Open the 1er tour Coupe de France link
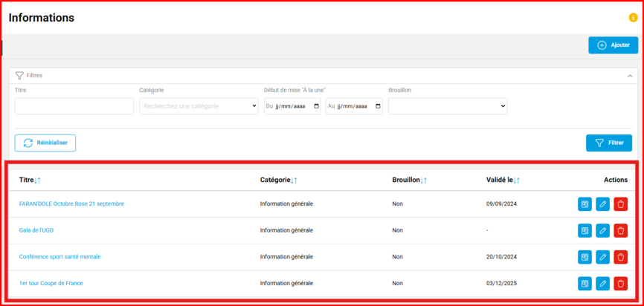This screenshot has height=306, width=644. click(51, 283)
